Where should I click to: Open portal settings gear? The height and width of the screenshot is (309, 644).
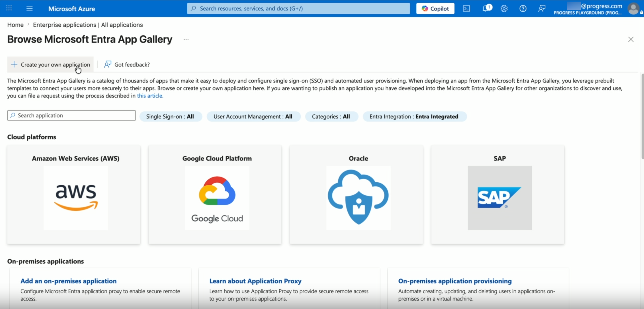click(504, 9)
